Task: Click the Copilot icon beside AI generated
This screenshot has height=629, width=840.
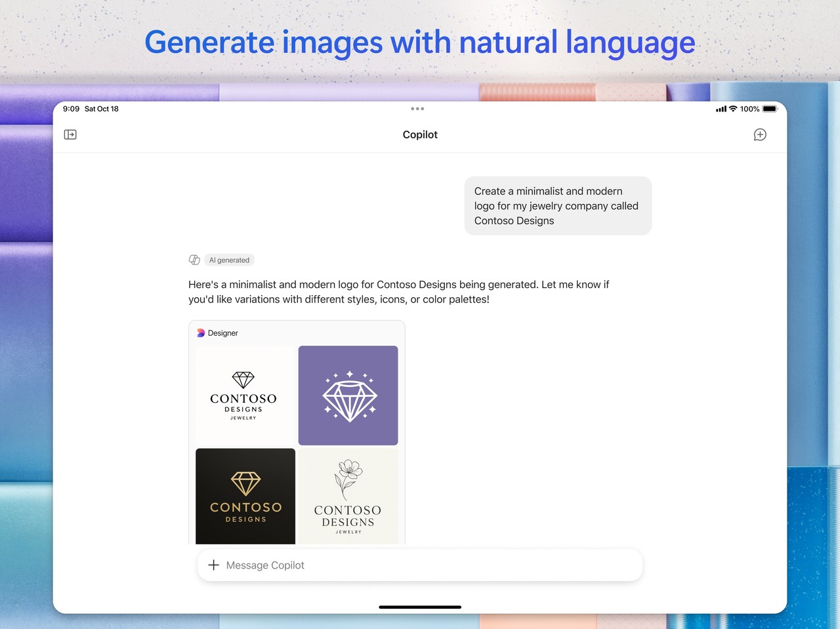Action: pyautogui.click(x=194, y=260)
